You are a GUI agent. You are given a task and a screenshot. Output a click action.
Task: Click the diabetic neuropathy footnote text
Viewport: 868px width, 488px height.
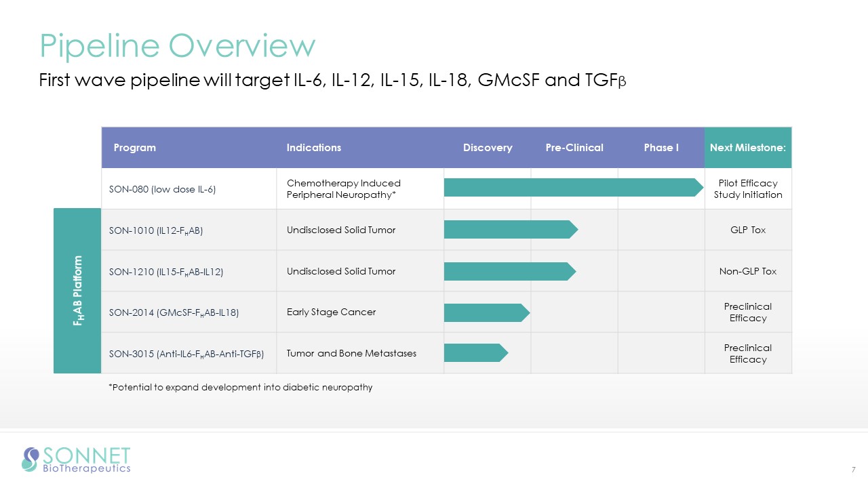pyautogui.click(x=240, y=387)
